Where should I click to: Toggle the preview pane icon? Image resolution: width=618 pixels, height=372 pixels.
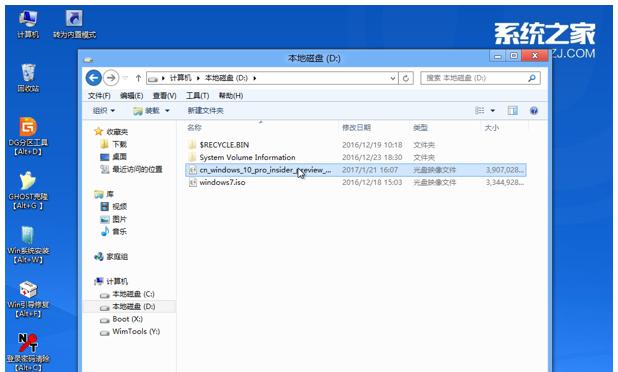pos(512,111)
